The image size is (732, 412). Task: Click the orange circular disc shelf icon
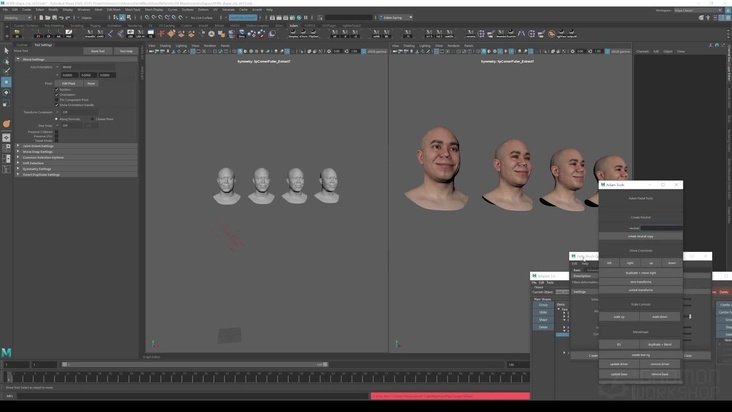(x=552, y=34)
